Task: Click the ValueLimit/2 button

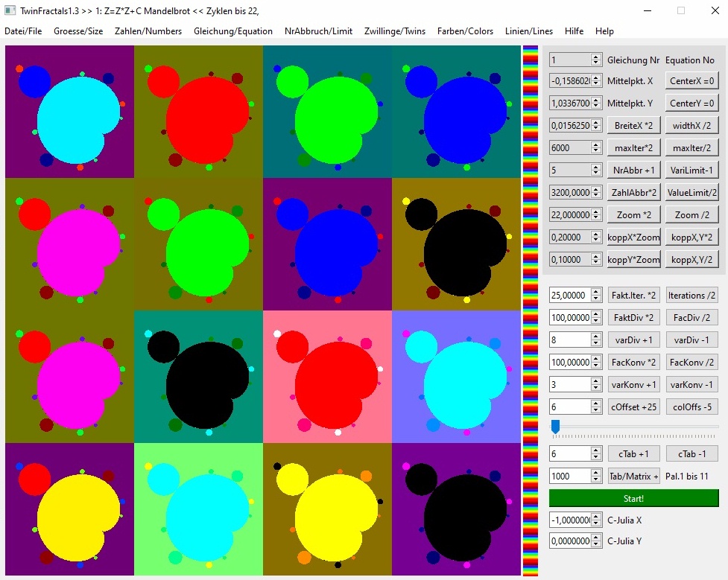Action: (691, 192)
